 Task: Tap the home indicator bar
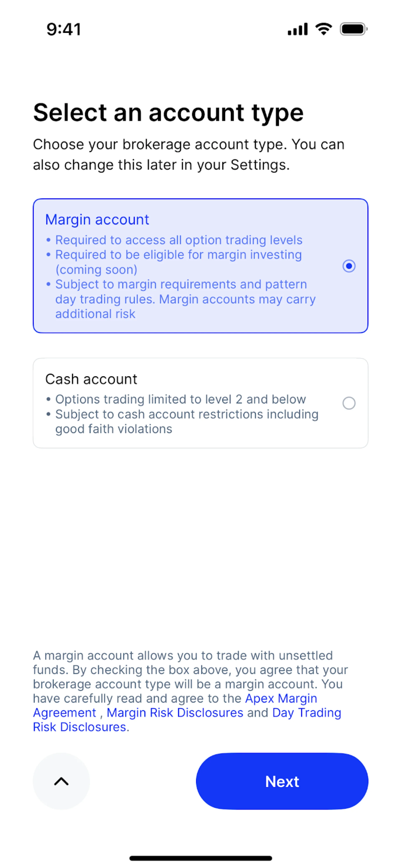point(201,858)
